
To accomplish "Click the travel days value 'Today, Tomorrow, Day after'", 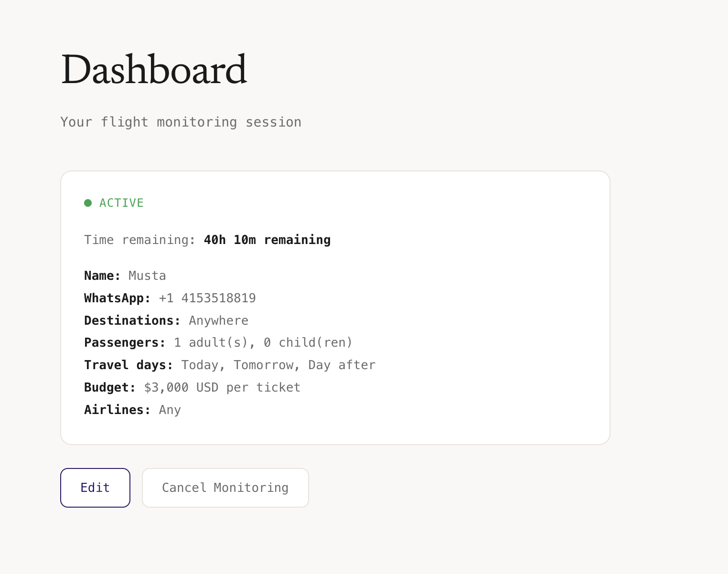I will 278,365.
